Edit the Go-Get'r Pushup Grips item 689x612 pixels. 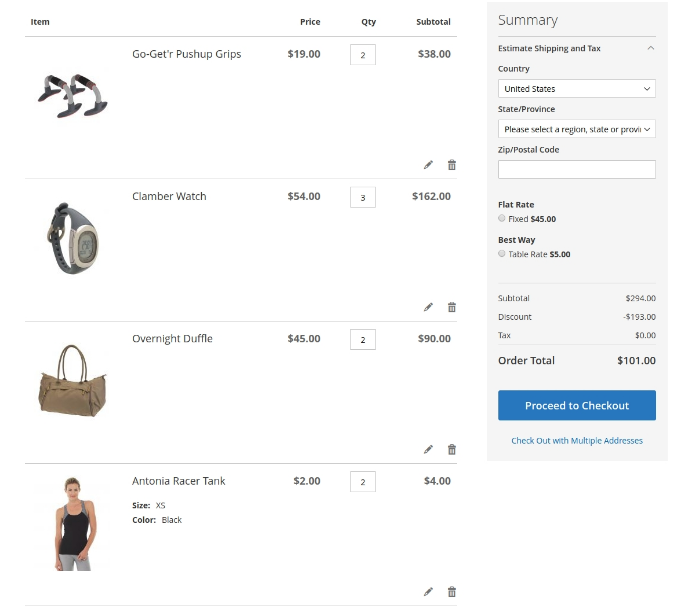pyautogui.click(x=428, y=165)
